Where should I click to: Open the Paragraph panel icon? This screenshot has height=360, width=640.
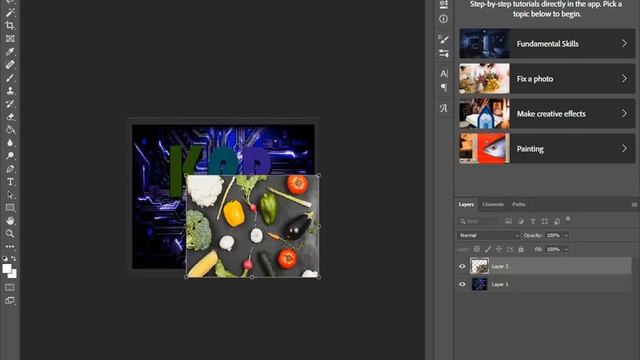pos(444,87)
